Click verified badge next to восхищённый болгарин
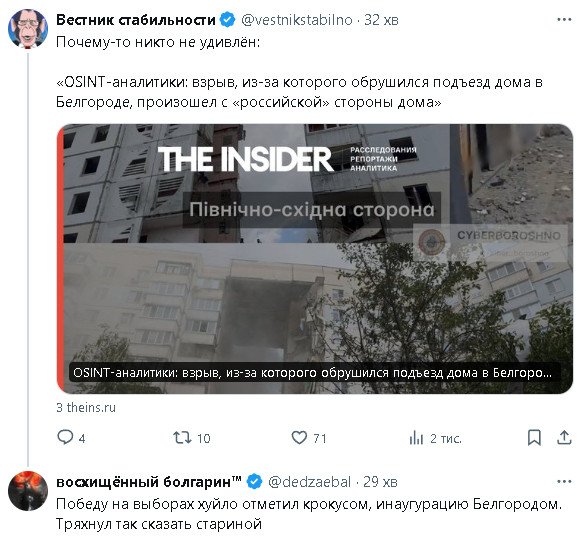The width and height of the screenshot is (586, 543). click(255, 481)
